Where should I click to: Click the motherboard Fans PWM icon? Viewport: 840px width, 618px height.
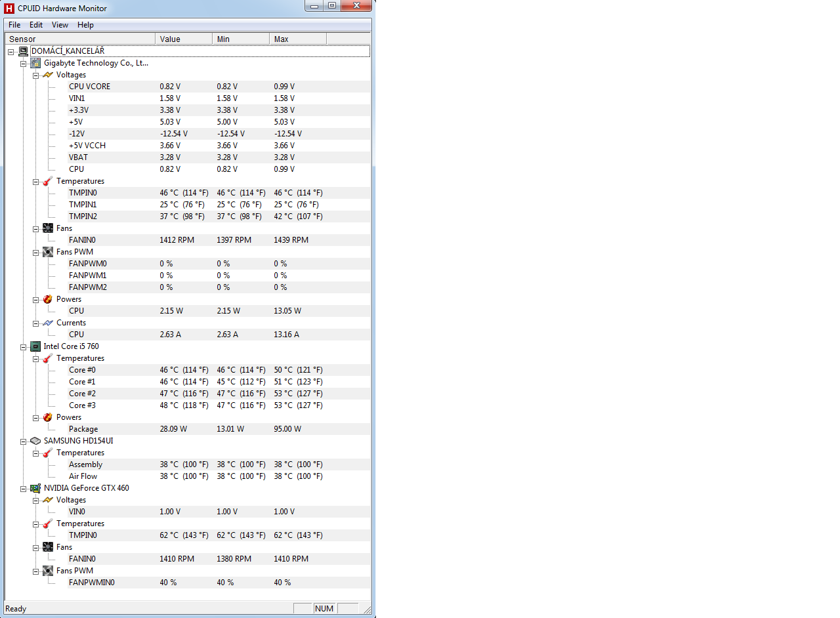(48, 252)
